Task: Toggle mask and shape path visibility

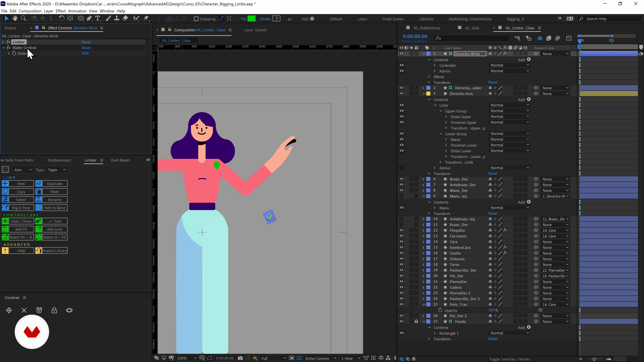Action: pos(209,358)
